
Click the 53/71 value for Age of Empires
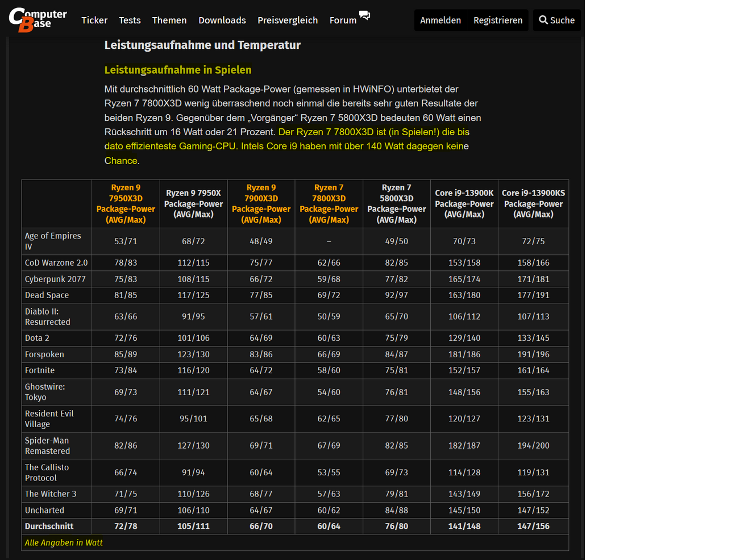click(x=126, y=241)
